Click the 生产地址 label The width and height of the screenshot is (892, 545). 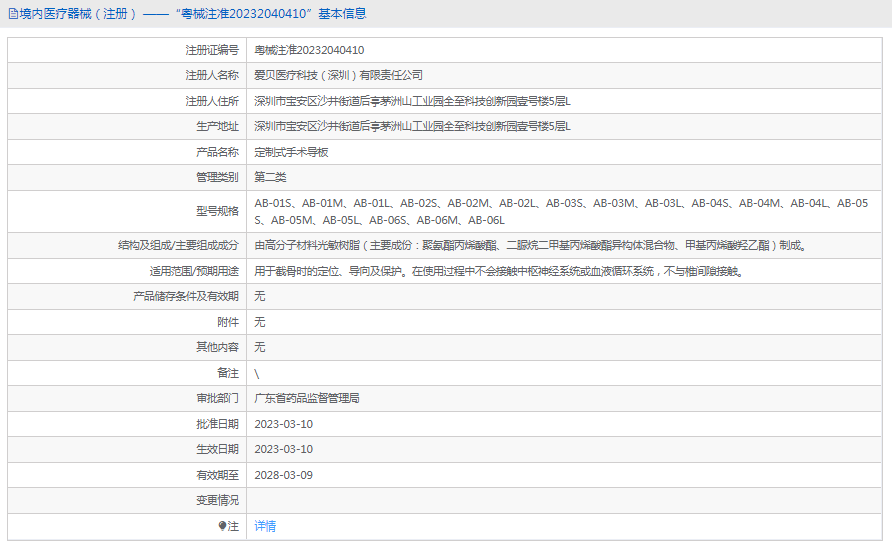217,126
